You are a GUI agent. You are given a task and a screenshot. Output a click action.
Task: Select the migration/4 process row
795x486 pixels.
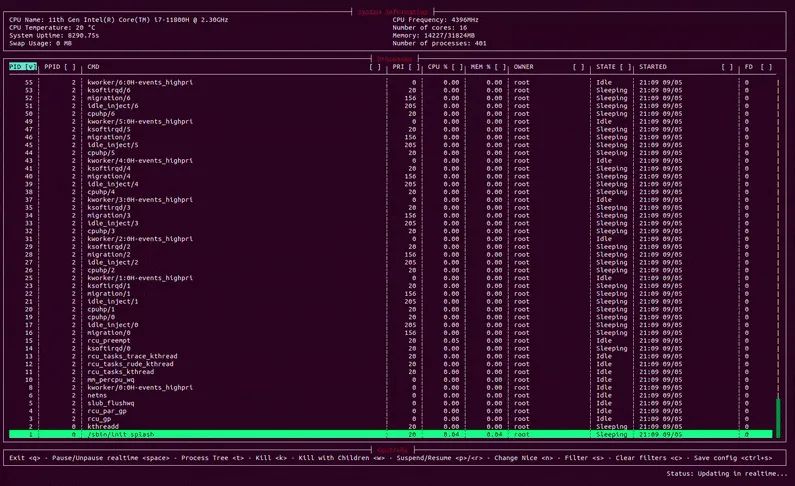[390, 176]
